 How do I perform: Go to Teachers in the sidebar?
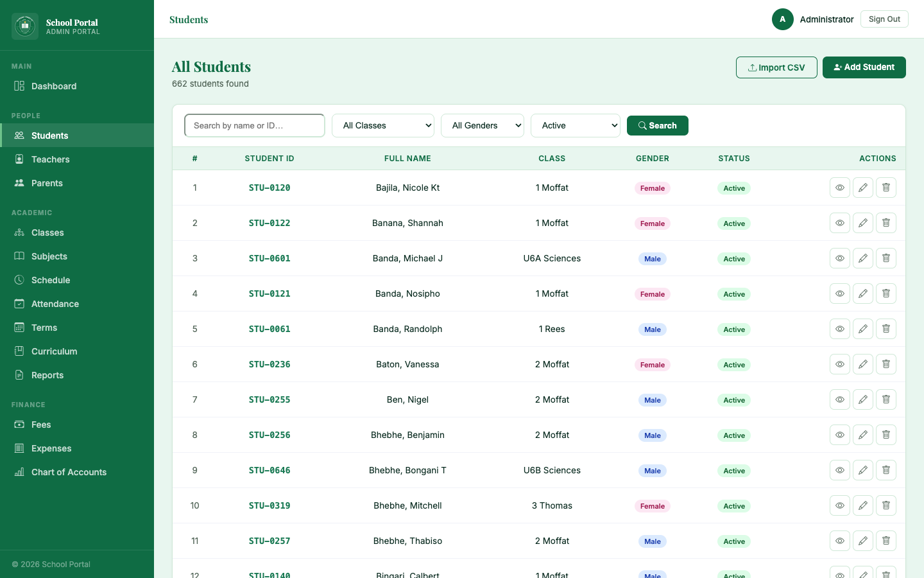[x=51, y=159]
